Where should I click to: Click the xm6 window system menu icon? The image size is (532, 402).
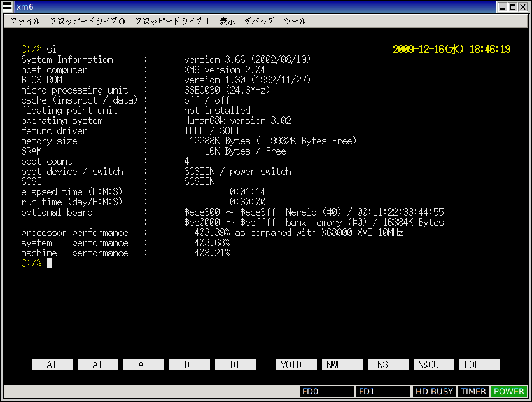tap(7, 7)
